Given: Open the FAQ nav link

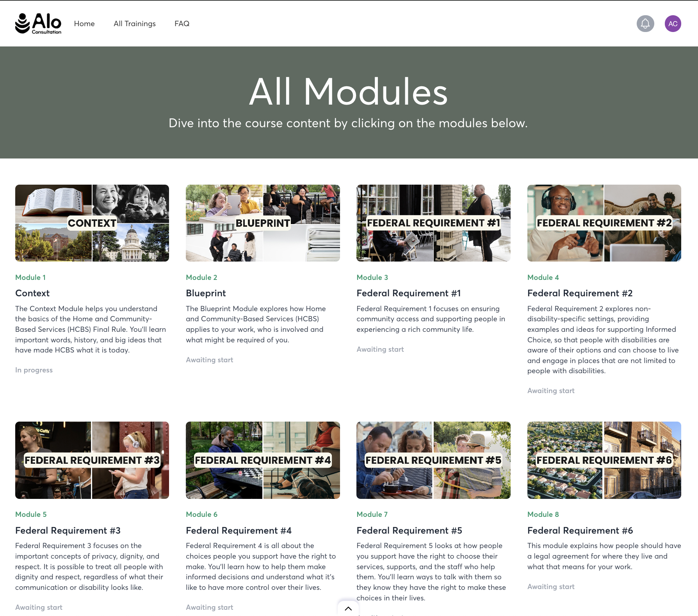Looking at the screenshot, I should [182, 23].
